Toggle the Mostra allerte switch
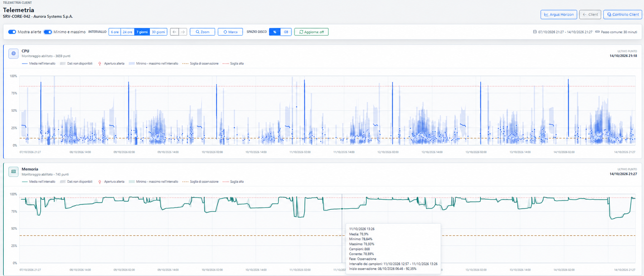 12,32
